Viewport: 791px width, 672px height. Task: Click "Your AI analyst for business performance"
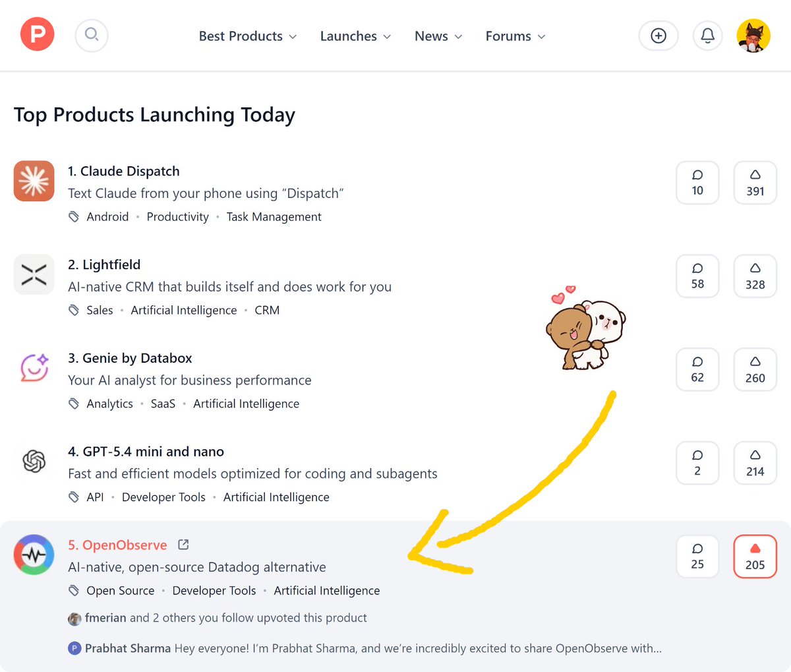click(190, 381)
